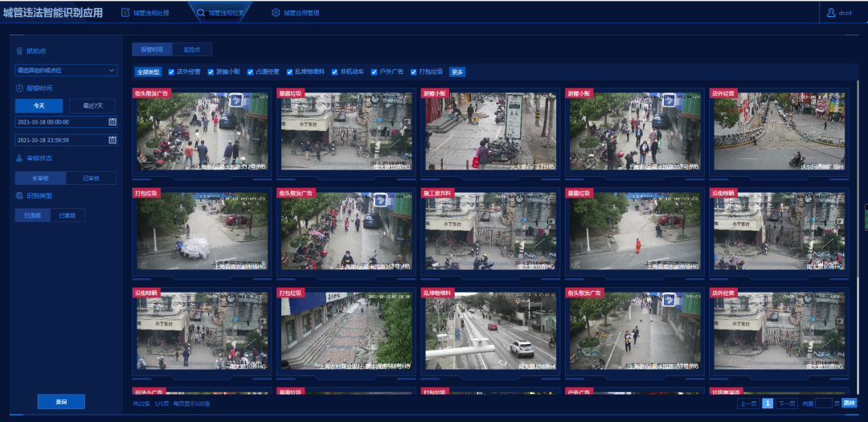The width and height of the screenshot is (868, 422).
Task: Open 打包垃圾 thumbnail showing tricycle with white bags
Action: [202, 230]
